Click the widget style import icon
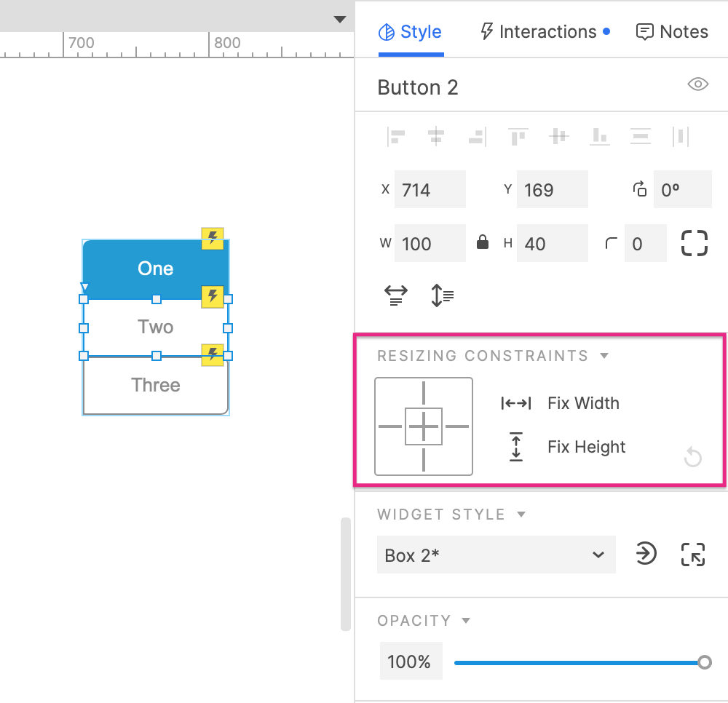This screenshot has width=728, height=703. [646, 554]
